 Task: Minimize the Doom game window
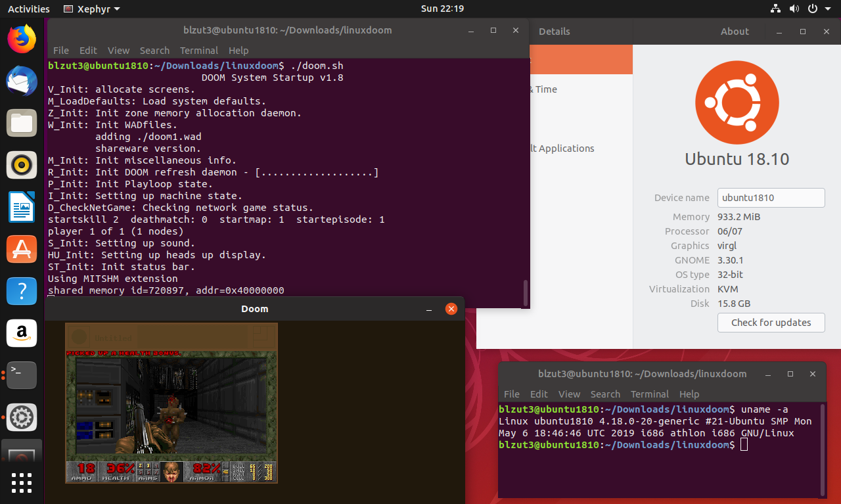coord(429,309)
